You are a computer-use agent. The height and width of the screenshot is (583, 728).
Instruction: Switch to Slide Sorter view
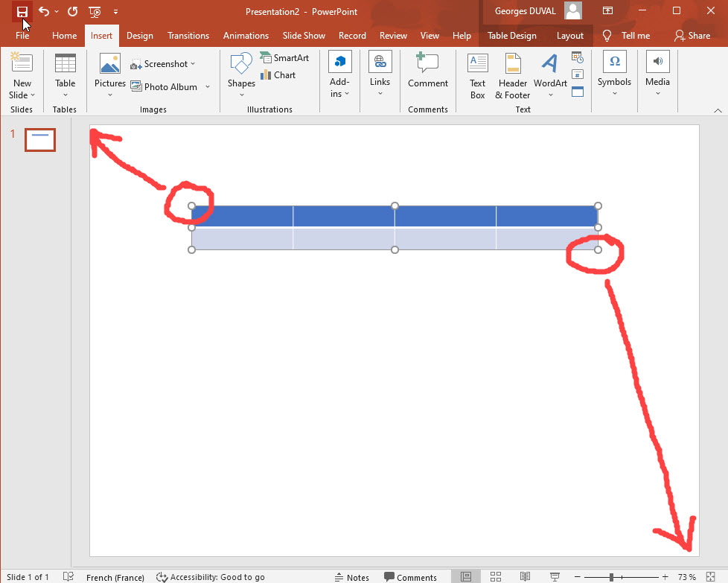tap(496, 576)
